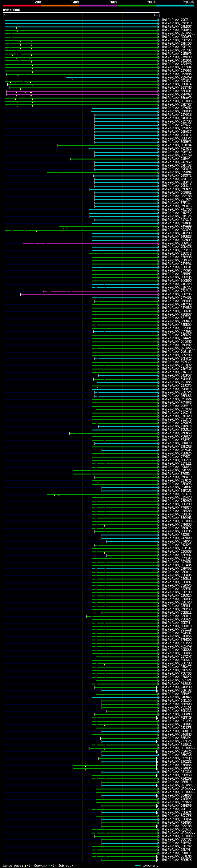197x868 pixels.
Task: Click the UniRef100_A8JC04 label
Action: click(176, 145)
